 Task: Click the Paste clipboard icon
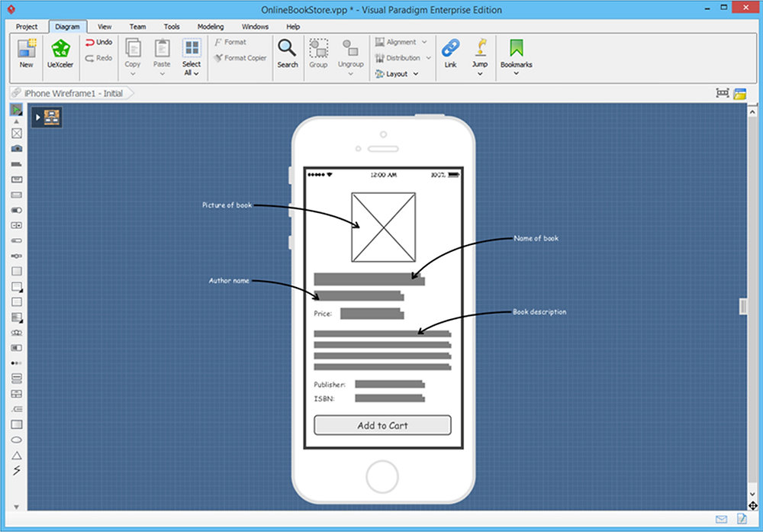[x=162, y=48]
